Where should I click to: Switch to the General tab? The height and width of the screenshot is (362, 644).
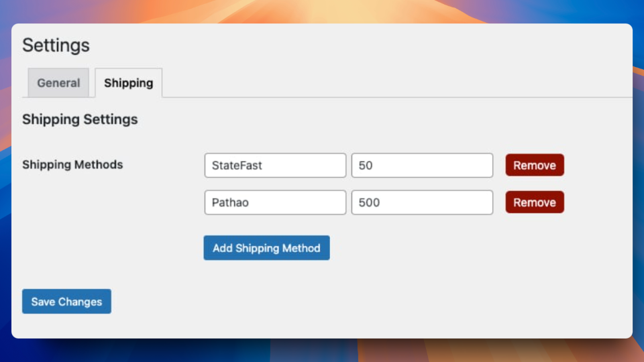click(x=58, y=83)
